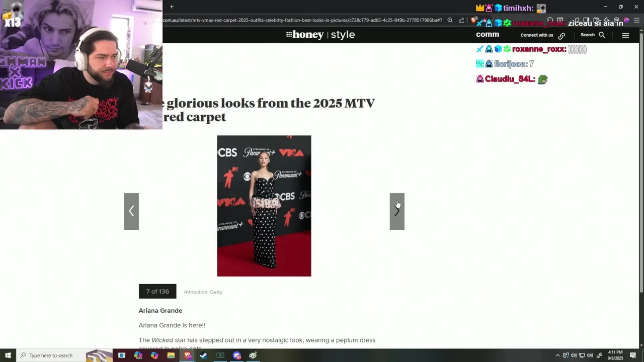Click the Connect with us text
Viewport: 644px width, 362px height.
(x=537, y=35)
